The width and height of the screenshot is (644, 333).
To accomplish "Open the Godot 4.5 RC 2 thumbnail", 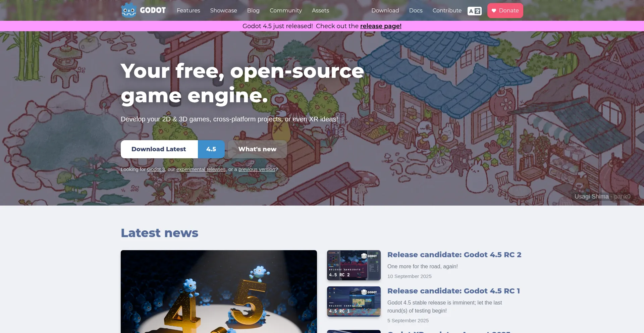I will pyautogui.click(x=354, y=265).
